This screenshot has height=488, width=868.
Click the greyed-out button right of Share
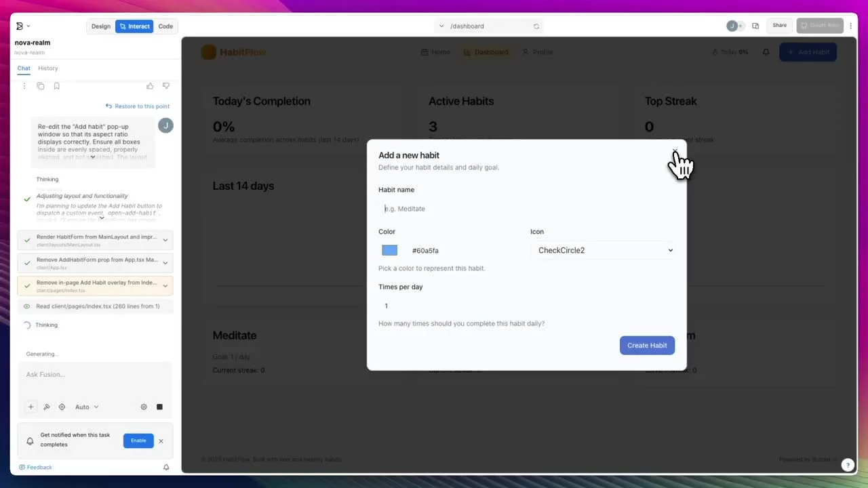pos(820,26)
